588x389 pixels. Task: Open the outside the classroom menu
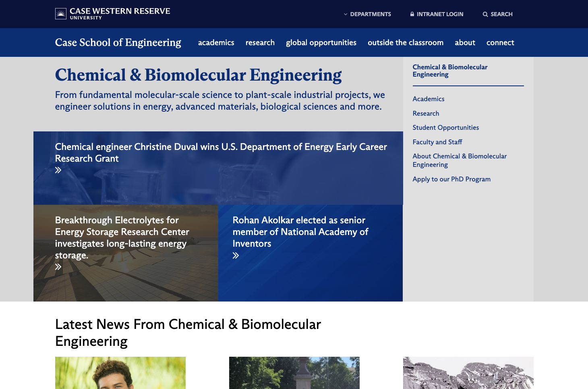pyautogui.click(x=406, y=43)
